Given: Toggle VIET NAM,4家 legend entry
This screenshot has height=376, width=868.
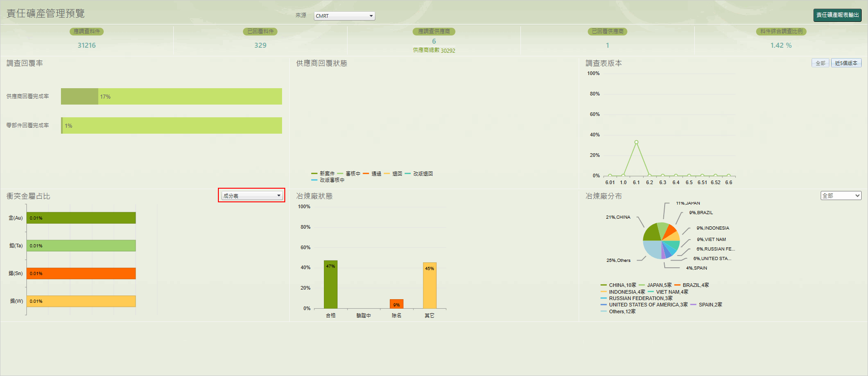Looking at the screenshot, I should (x=668, y=292).
